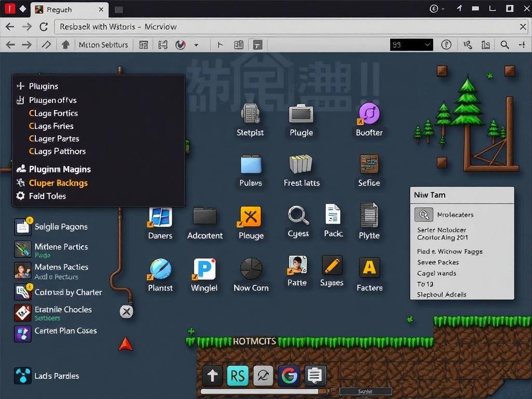532x399 pixels.
Task: Open Matens Pacties sidebar item
Action: point(51,271)
